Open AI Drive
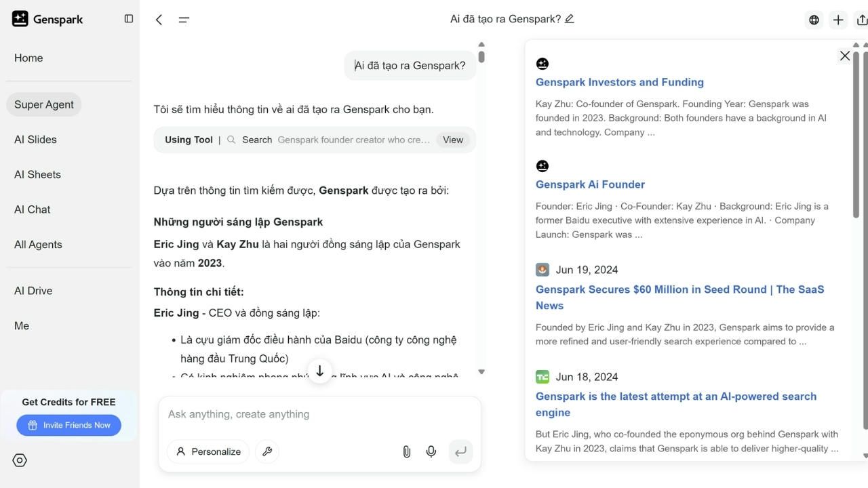The height and width of the screenshot is (488, 868). tap(33, 291)
